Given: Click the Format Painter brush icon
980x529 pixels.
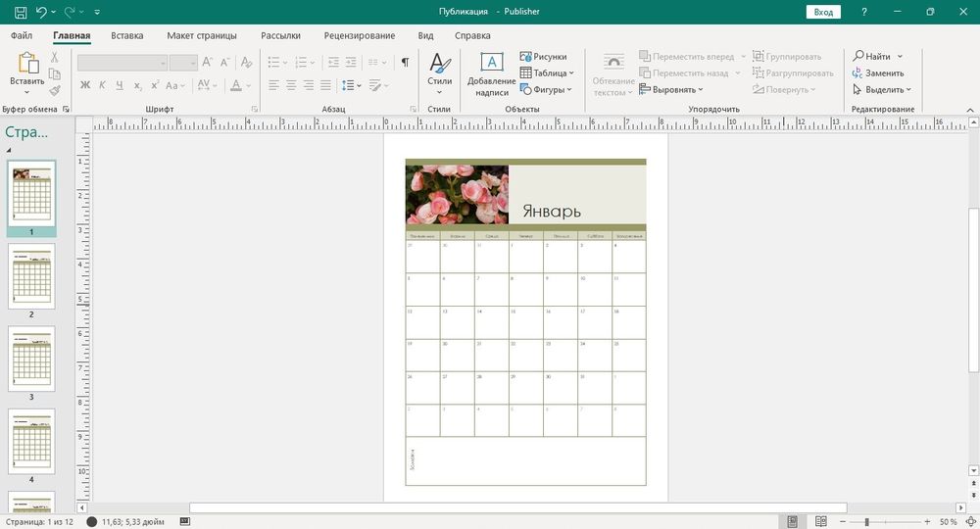Looking at the screenshot, I should 55,90.
